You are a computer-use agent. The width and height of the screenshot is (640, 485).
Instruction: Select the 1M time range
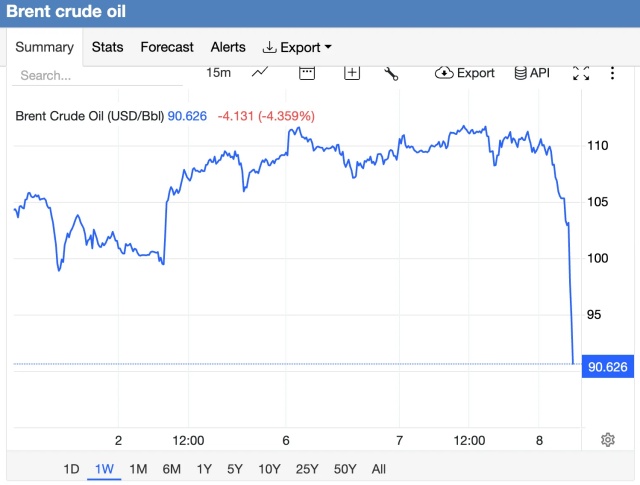pyautogui.click(x=138, y=469)
